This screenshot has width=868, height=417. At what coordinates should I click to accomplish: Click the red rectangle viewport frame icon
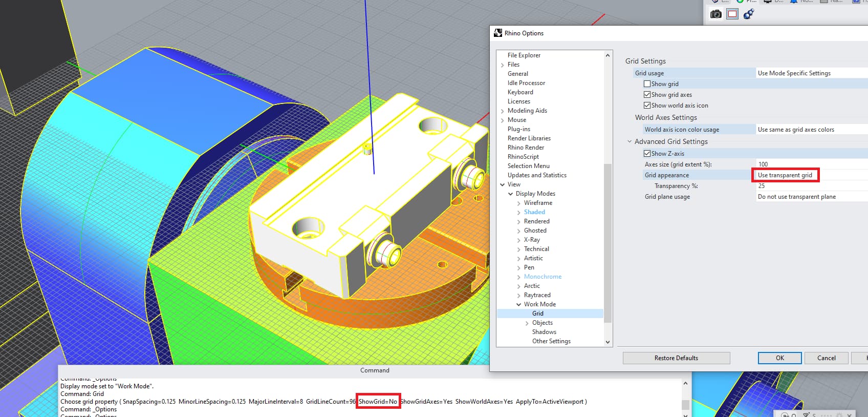tap(732, 14)
